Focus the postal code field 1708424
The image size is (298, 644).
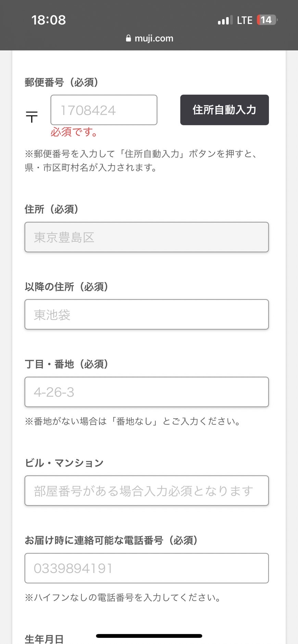pyautogui.click(x=104, y=110)
